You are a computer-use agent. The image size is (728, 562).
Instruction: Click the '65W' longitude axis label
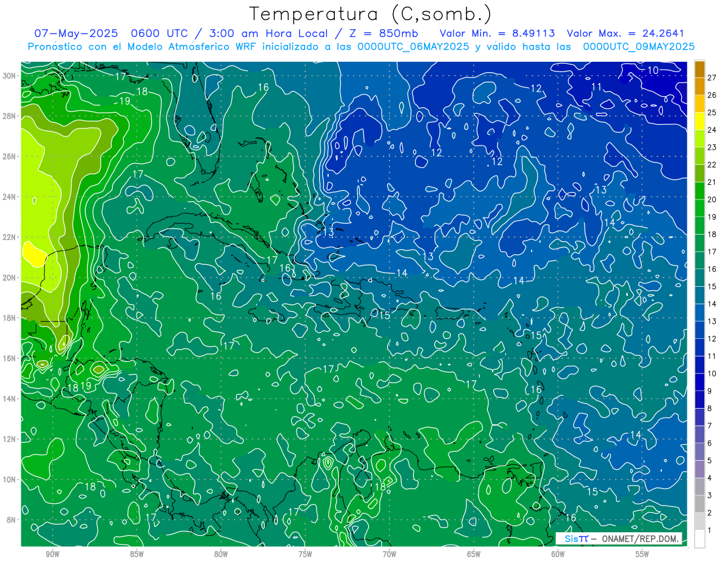pos(474,554)
